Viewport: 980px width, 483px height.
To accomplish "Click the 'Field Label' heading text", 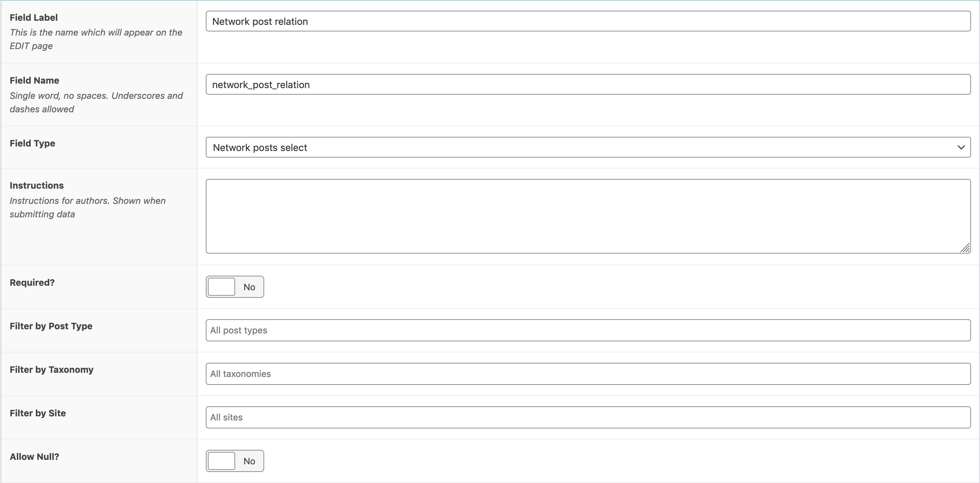I will pos(34,18).
